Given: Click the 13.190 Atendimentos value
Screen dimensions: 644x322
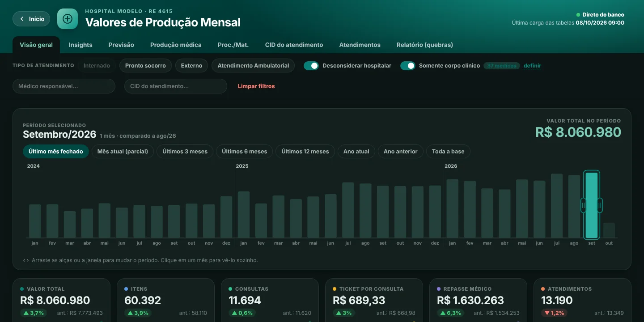Looking at the screenshot, I should pyautogui.click(x=557, y=301).
